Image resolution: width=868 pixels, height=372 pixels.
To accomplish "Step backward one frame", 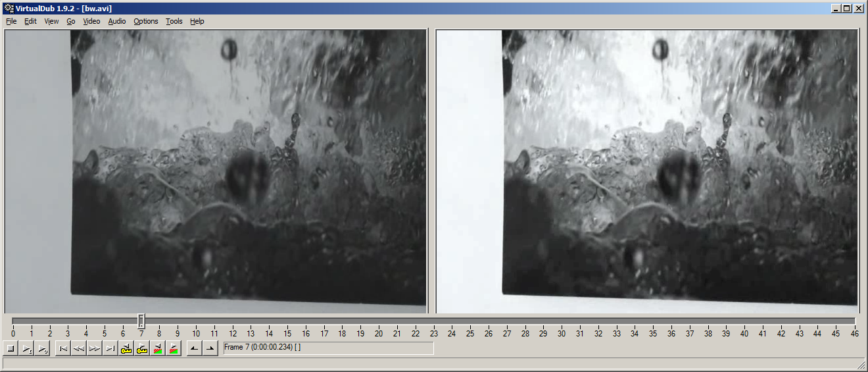I will (x=79, y=349).
